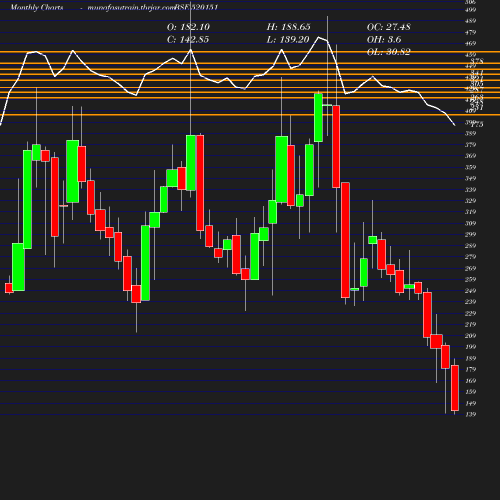The height and width of the screenshot is (500, 500).
Task: Click the 139 price axis label
Action: [x=470, y=414]
